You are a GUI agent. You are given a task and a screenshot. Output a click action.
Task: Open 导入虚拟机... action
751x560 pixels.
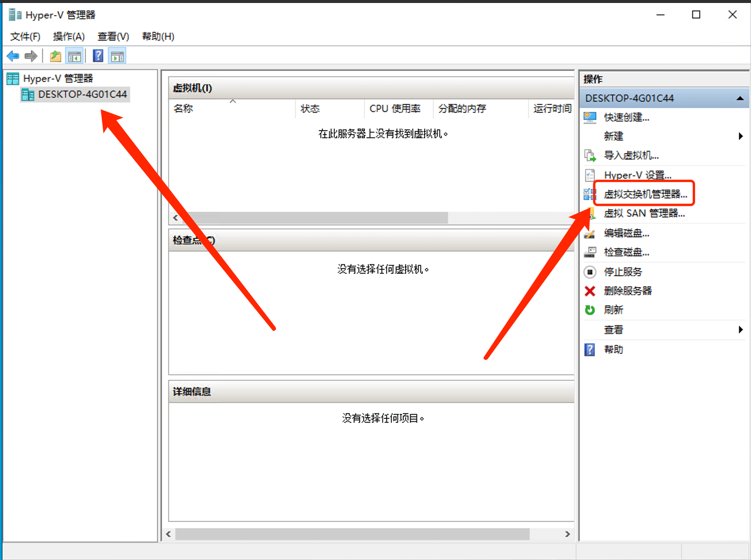pyautogui.click(x=631, y=155)
